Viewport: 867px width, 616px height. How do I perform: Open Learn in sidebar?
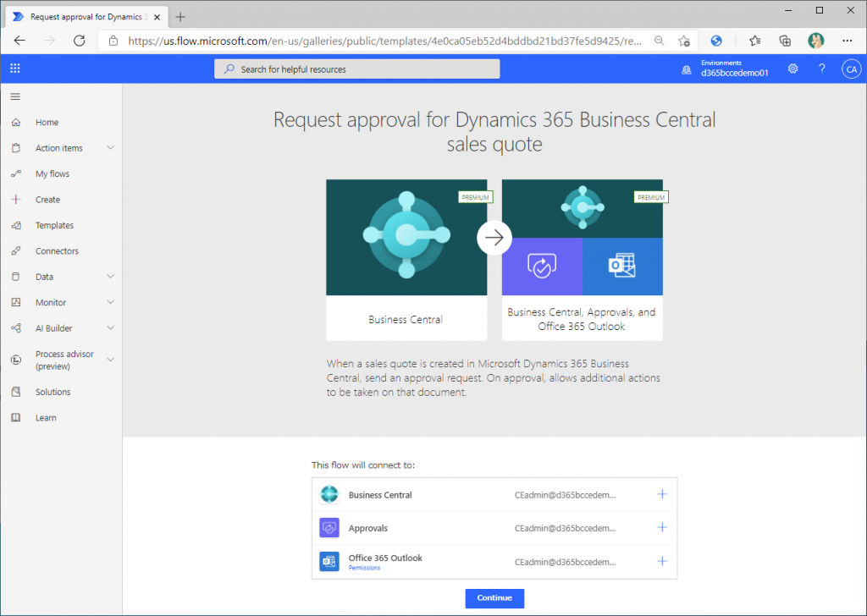pos(46,418)
